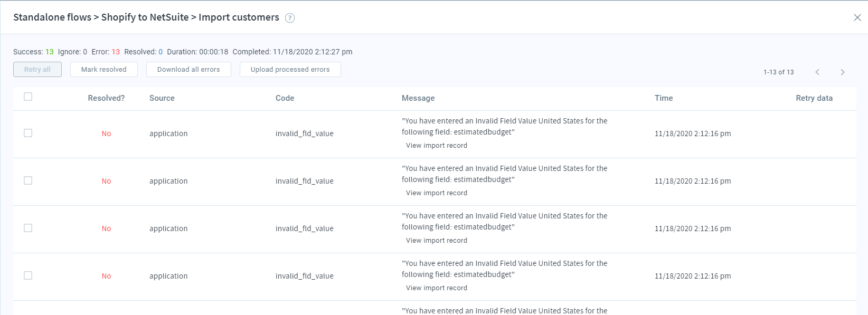Click the 1-13 of 13 pagination label

(x=779, y=72)
